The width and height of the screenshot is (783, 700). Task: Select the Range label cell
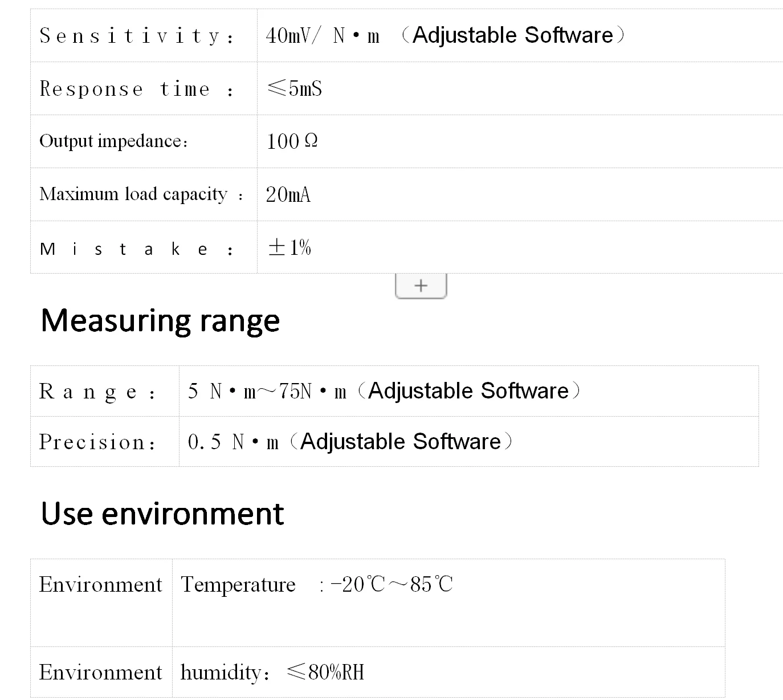pos(98,392)
